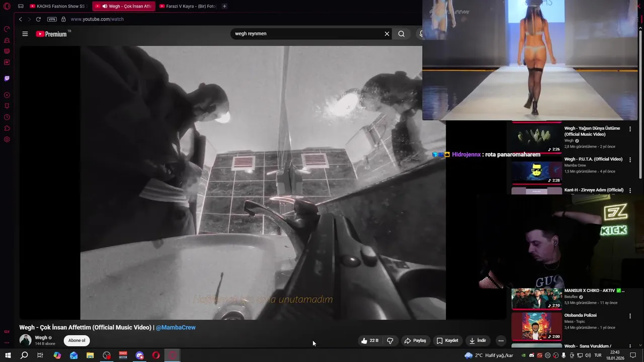Screen dimensions: 644x362
Task: Open GX Control speedometer icon in sidebar
Action: tap(7, 29)
